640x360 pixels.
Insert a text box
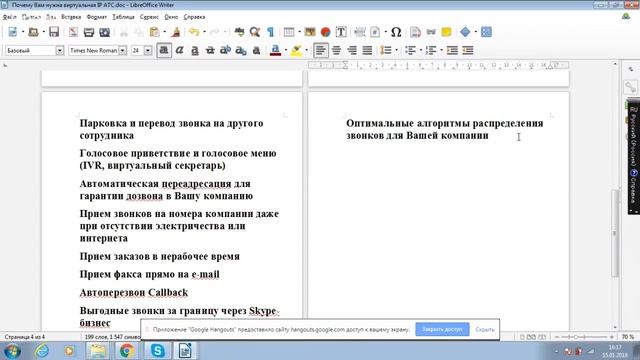(x=341, y=32)
